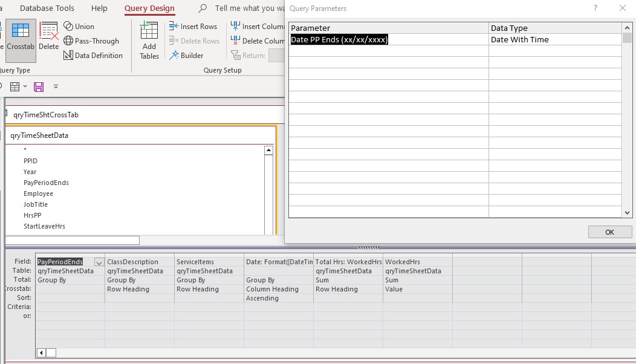The image size is (636, 364).
Task: Open the PayPeriodEnds field dropdown
Action: 99,261
